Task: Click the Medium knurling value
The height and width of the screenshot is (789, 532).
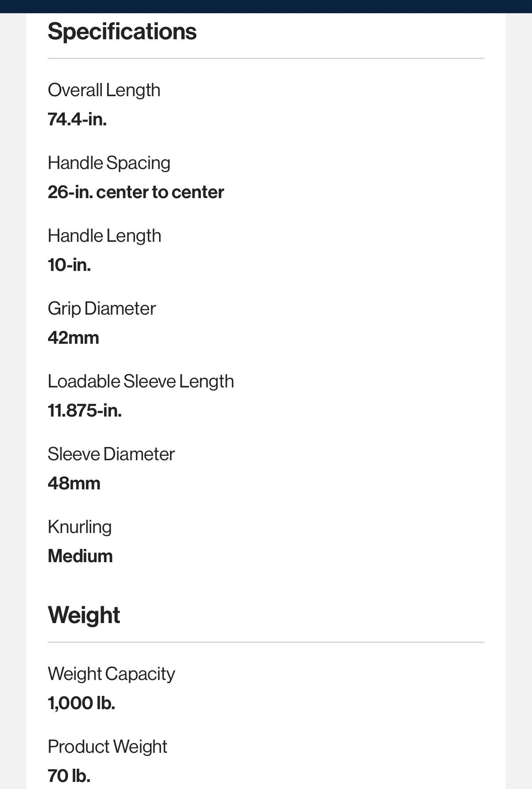Action: click(80, 556)
